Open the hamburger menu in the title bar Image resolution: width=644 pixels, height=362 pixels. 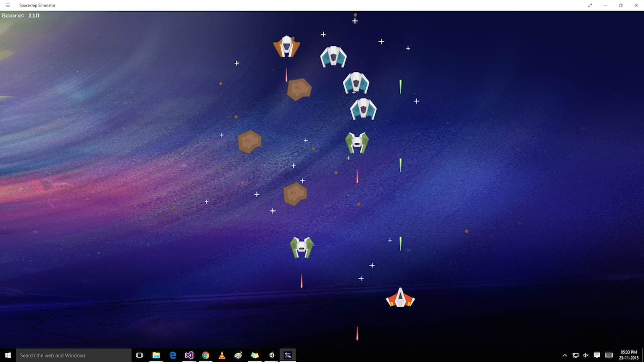[7, 6]
